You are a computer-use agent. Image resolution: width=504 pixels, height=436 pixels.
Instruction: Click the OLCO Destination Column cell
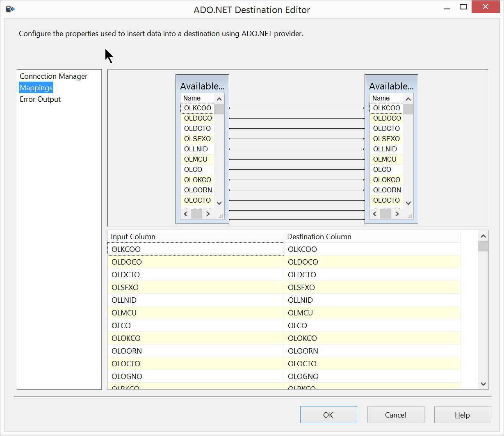pos(372,326)
